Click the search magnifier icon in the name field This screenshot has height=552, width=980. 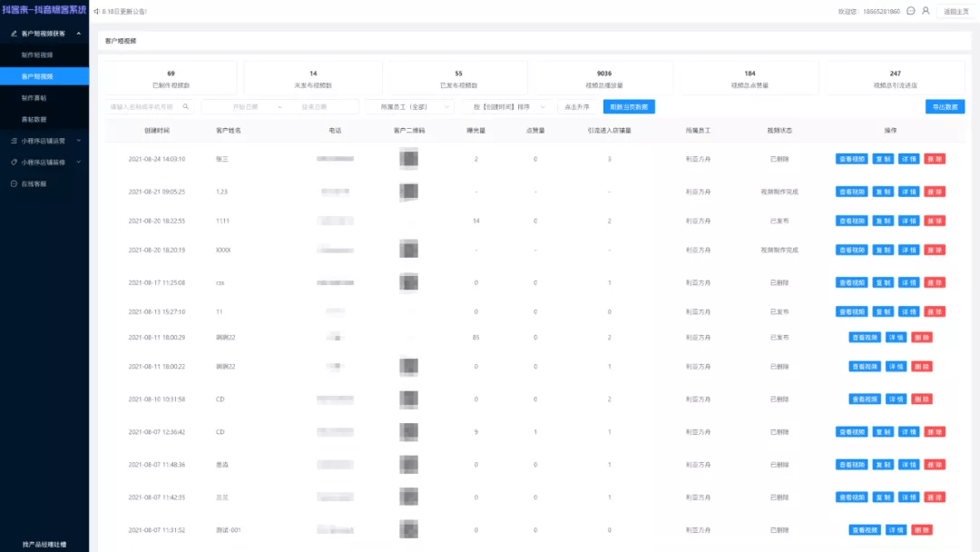pos(186,106)
